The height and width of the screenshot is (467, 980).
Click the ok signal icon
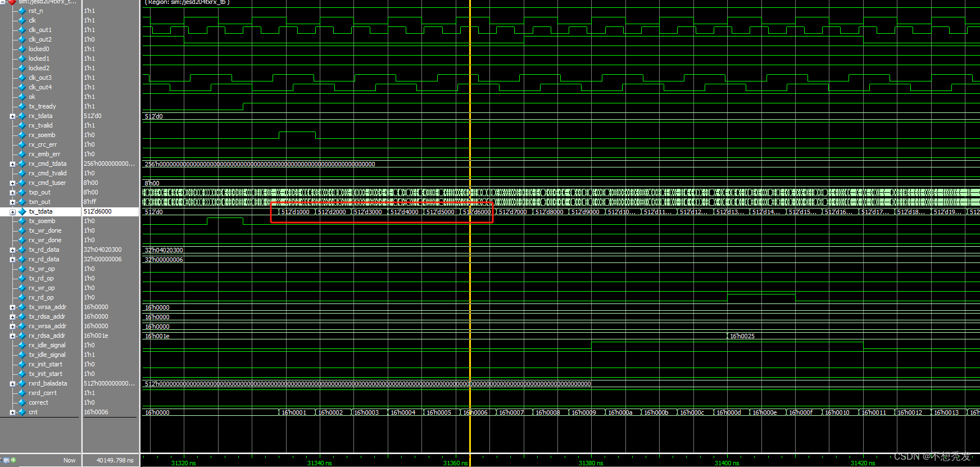click(22, 97)
